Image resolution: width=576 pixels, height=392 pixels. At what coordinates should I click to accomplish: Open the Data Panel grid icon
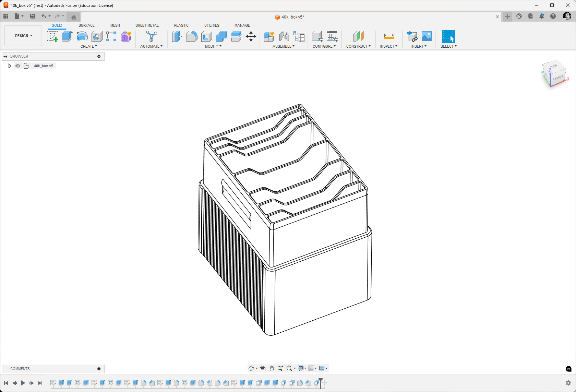click(6, 16)
